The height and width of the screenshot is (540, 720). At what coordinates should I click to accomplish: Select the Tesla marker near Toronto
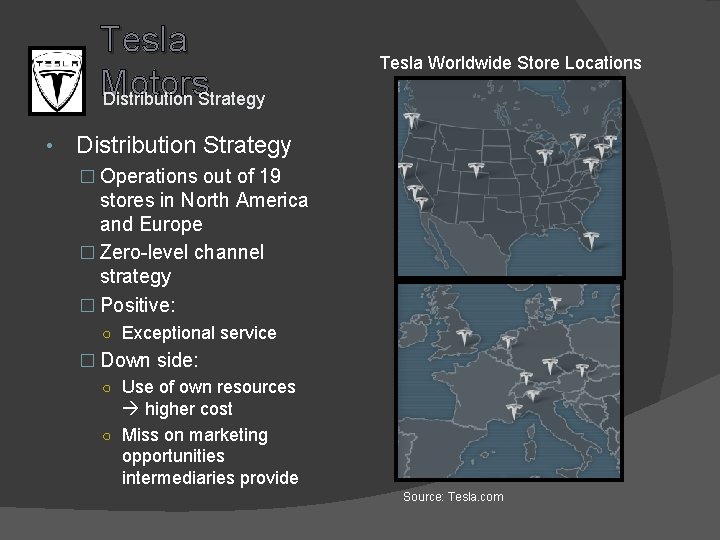[x=578, y=141]
